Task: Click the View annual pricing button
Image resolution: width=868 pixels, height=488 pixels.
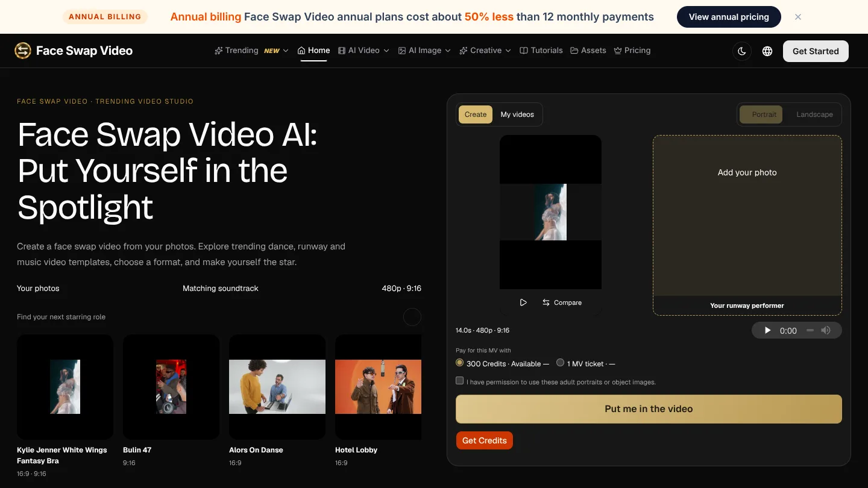Action: click(x=729, y=17)
